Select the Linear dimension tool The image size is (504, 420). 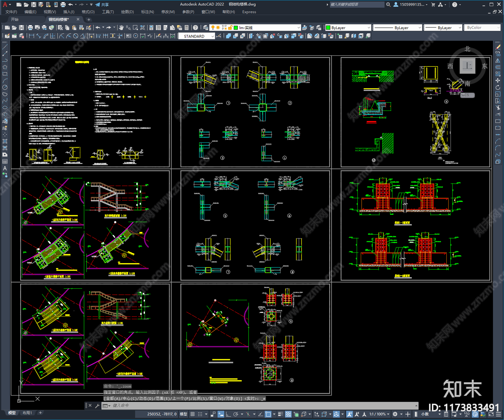click(x=31, y=36)
